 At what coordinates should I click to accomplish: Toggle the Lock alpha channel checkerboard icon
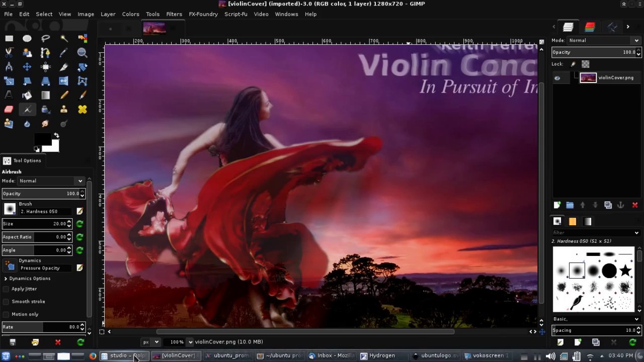click(x=586, y=64)
